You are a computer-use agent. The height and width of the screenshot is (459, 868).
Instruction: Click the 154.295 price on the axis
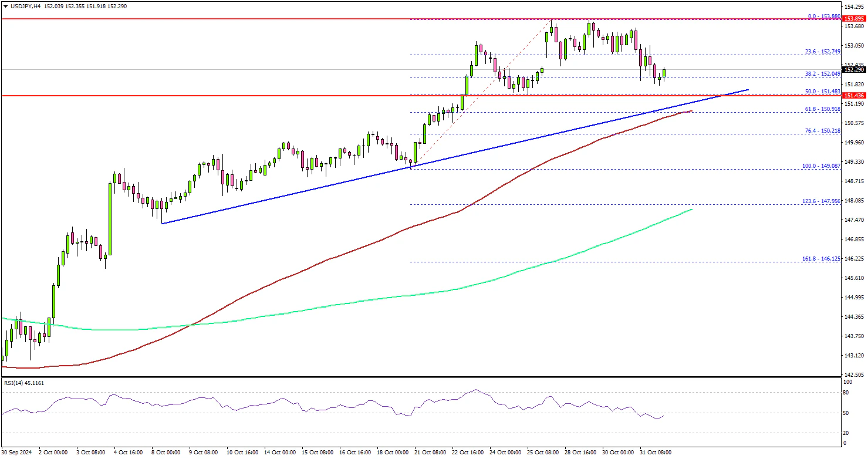[x=854, y=7]
